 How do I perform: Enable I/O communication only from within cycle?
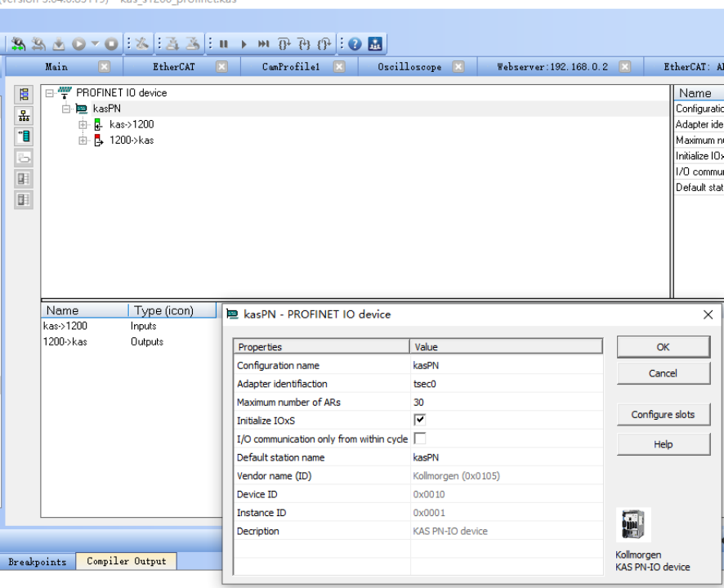click(420, 439)
